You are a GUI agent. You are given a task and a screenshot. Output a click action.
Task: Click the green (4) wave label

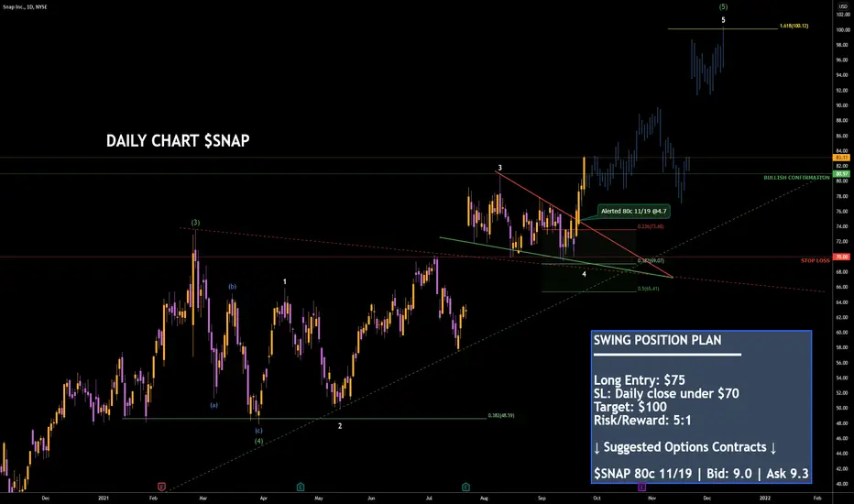click(x=258, y=441)
